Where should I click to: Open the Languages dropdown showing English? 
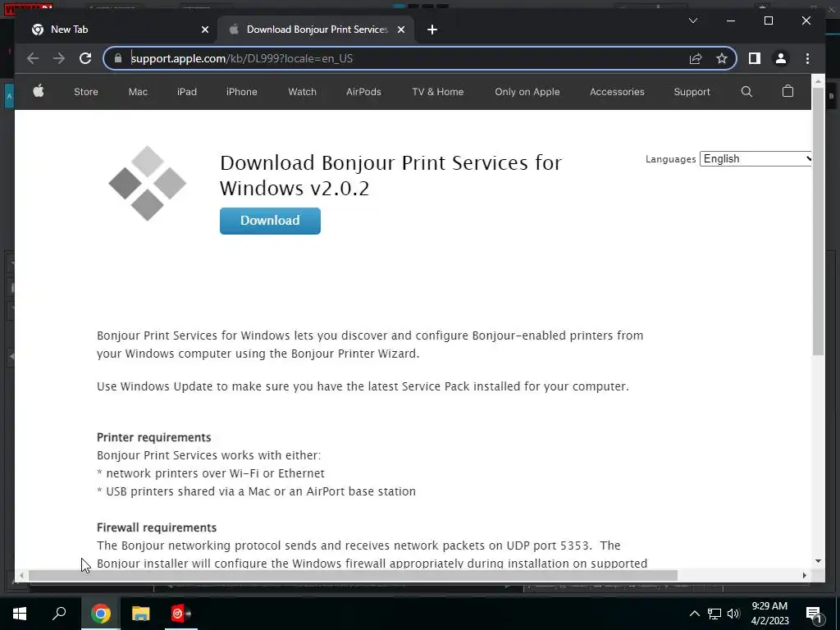(756, 158)
